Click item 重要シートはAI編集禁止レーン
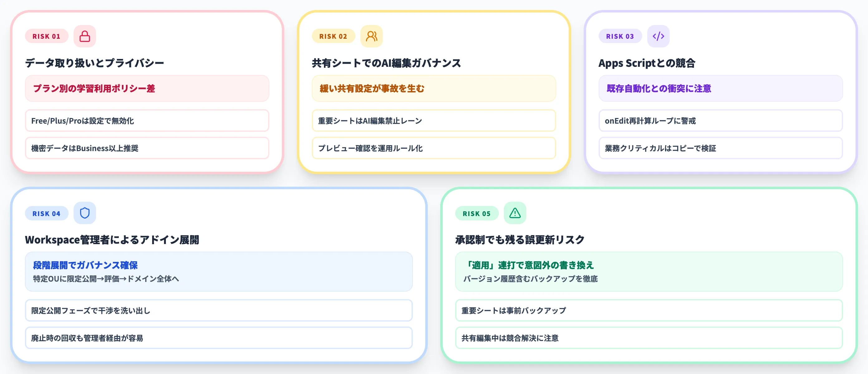This screenshot has width=868, height=374. (434, 121)
